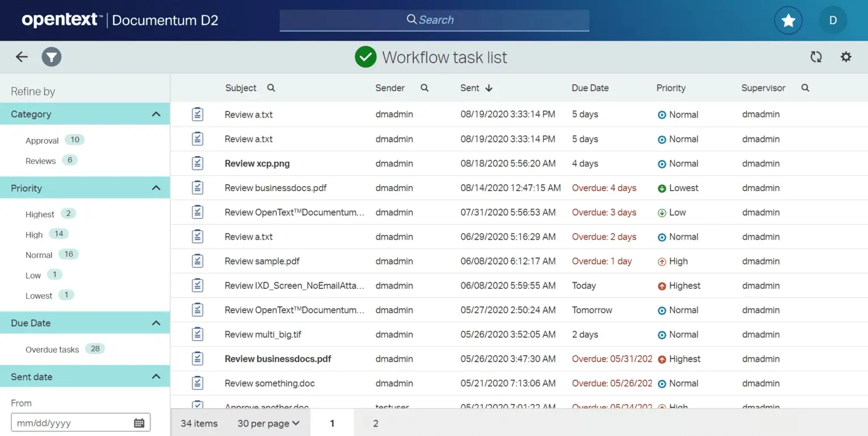Filter by Overdue tasks
The image size is (868, 436).
point(52,349)
